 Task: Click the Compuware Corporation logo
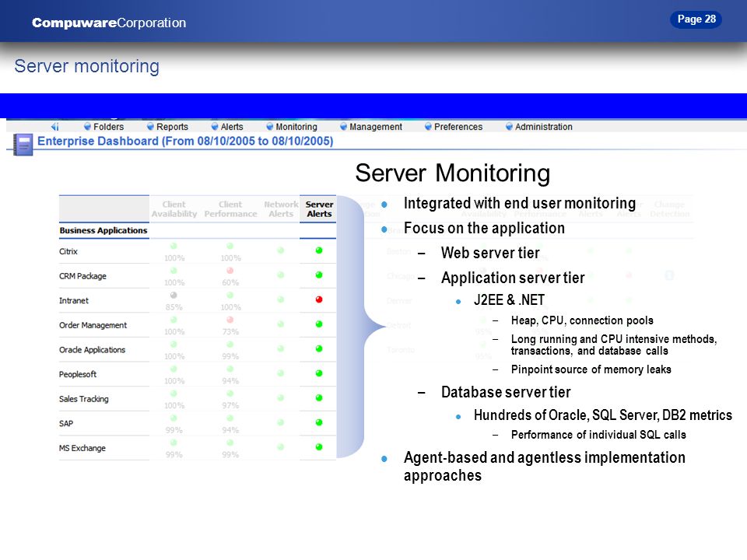tap(109, 23)
